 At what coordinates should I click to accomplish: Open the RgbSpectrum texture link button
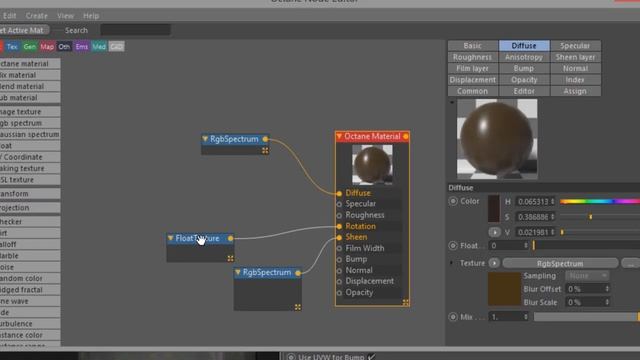tap(560, 264)
